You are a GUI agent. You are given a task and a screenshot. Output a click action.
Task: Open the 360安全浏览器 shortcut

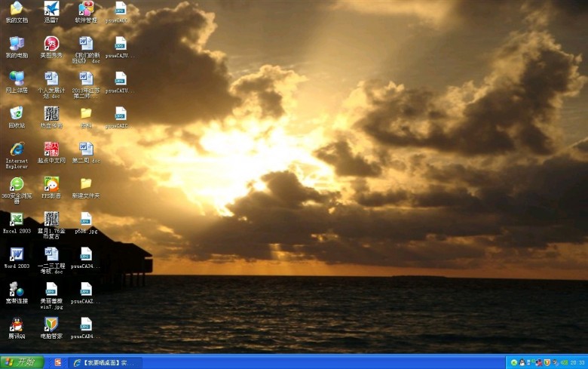tap(16, 184)
